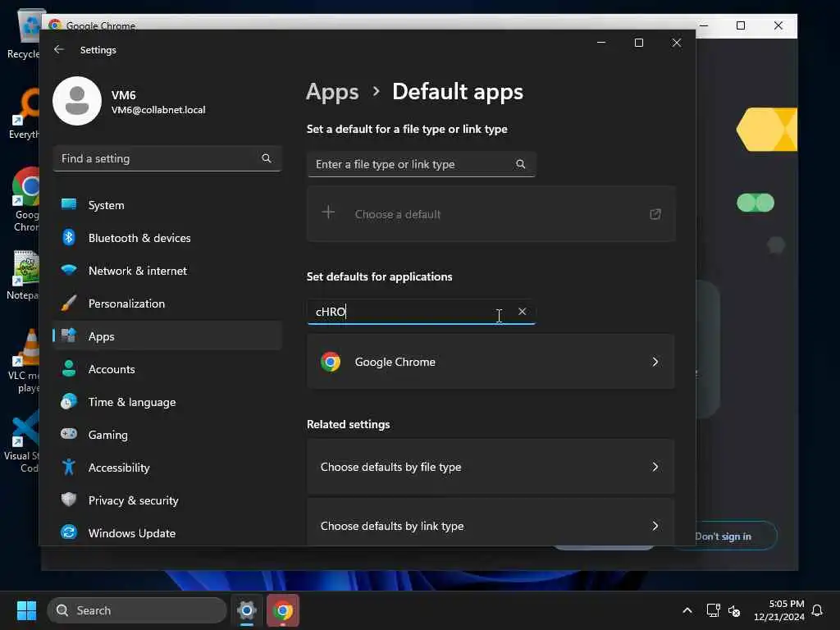This screenshot has width=840, height=630.
Task: Expand chevron for Choose defaults by file type
Action: point(655,467)
